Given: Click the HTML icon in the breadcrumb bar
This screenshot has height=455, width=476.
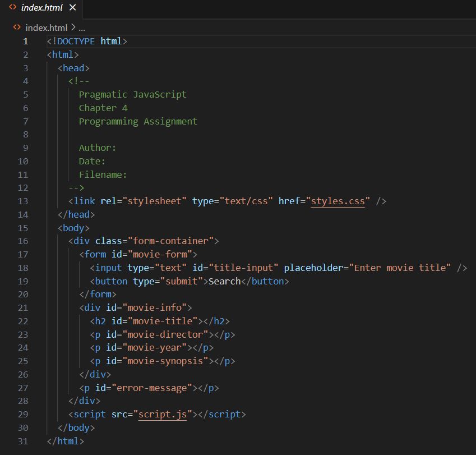Looking at the screenshot, I should click(x=16, y=27).
